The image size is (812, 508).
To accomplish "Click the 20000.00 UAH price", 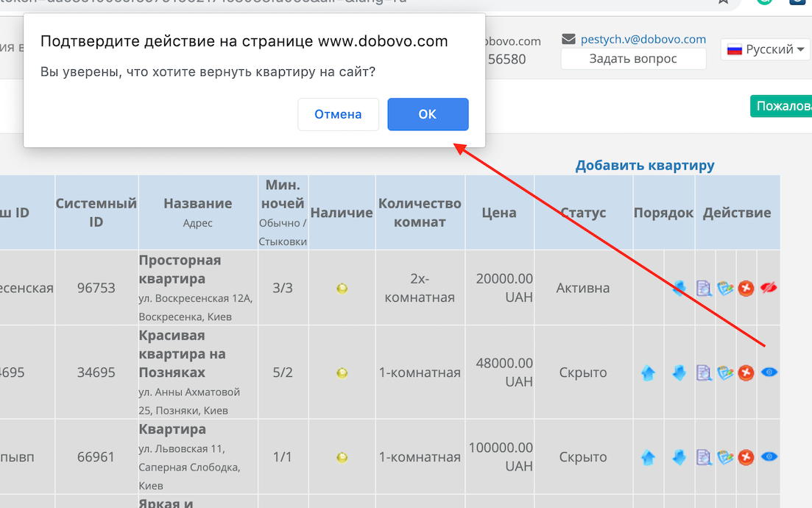I will (x=504, y=288).
